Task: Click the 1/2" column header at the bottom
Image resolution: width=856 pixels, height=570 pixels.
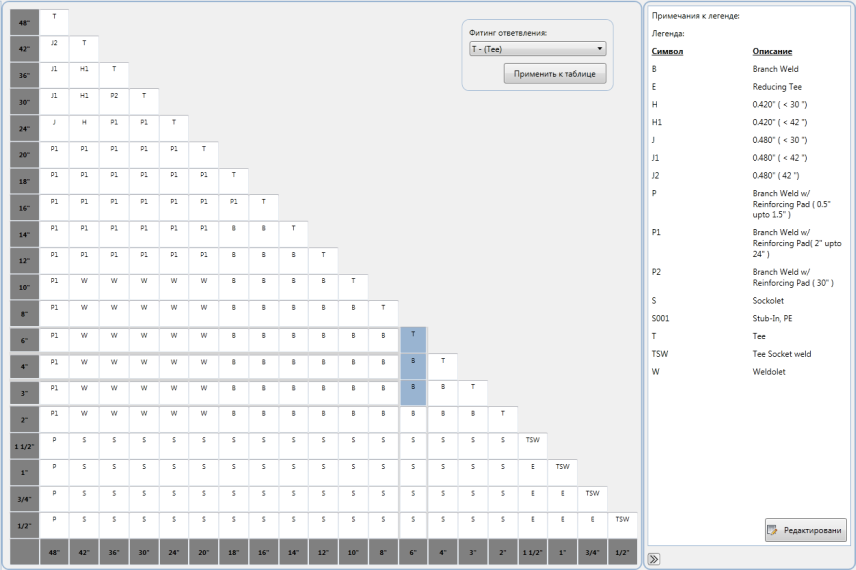Action: pyautogui.click(x=622, y=552)
